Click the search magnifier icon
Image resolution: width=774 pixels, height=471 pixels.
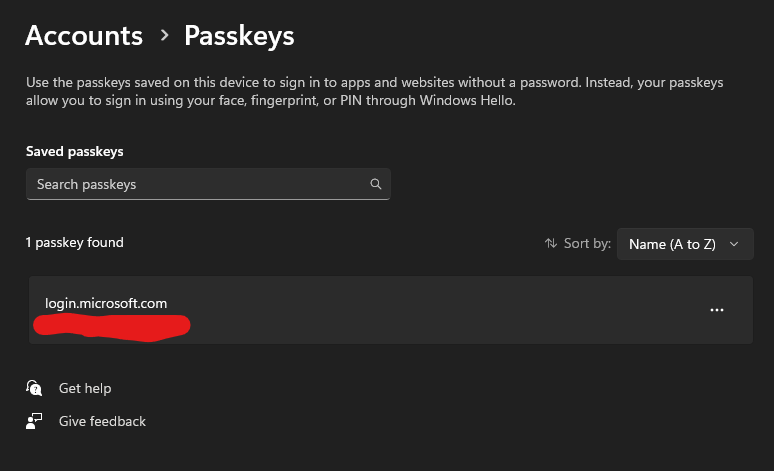[x=376, y=184]
